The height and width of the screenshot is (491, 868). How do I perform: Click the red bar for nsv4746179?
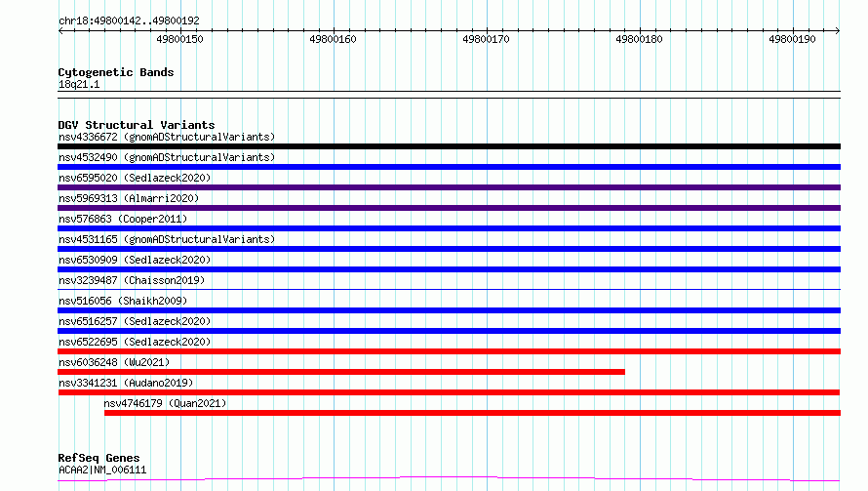(472, 413)
